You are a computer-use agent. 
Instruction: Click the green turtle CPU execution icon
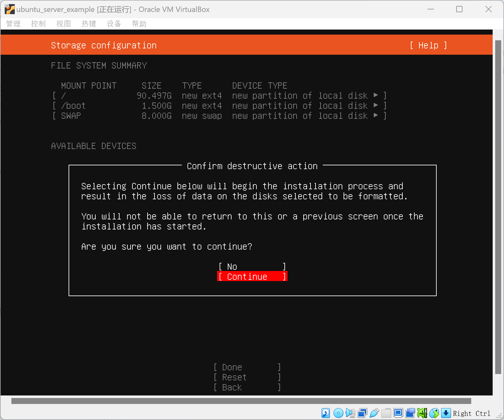coord(422,413)
